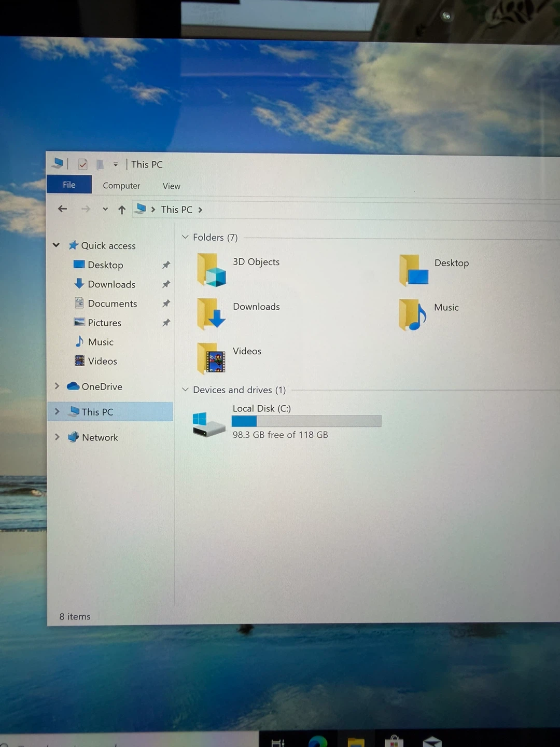Screen dimensions: 560x747
Task: Select OneDrive in navigation pane
Action: [x=95, y=386]
